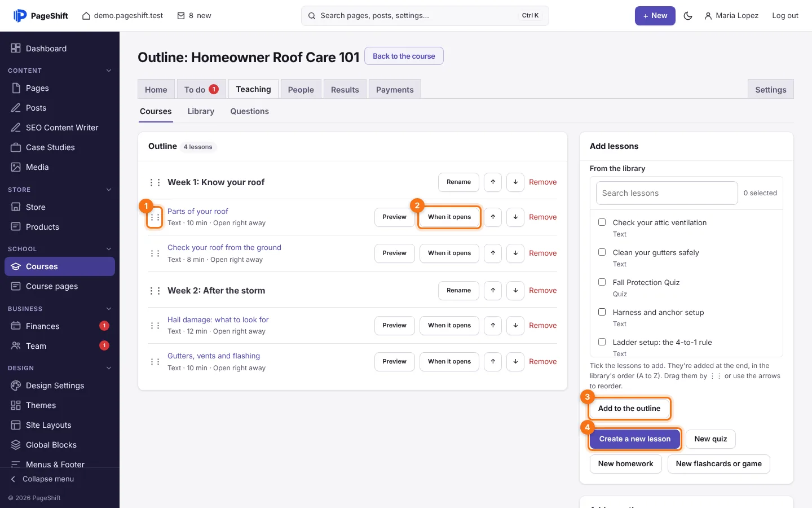
Task: Check Harness and anchor setup lesson
Action: point(602,312)
